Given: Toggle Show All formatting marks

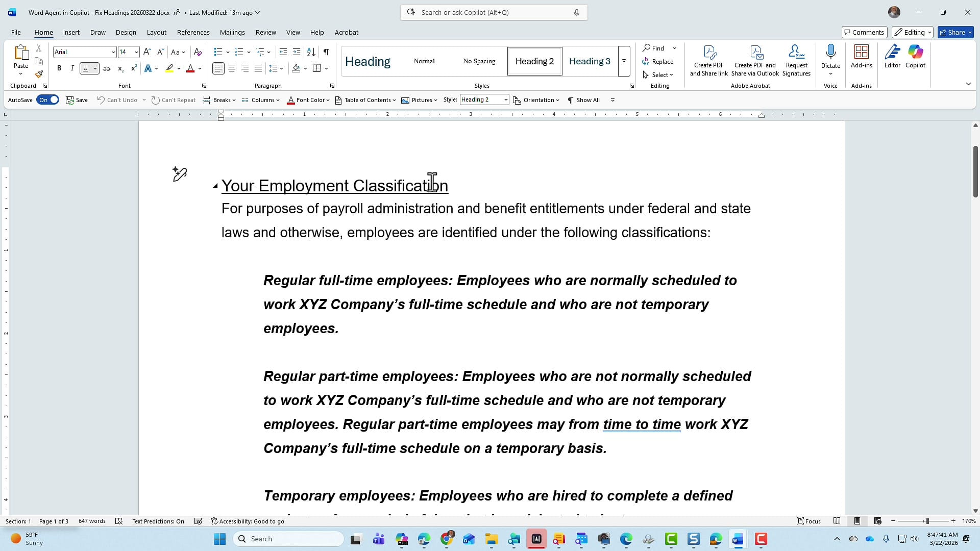Looking at the screenshot, I should pyautogui.click(x=584, y=99).
